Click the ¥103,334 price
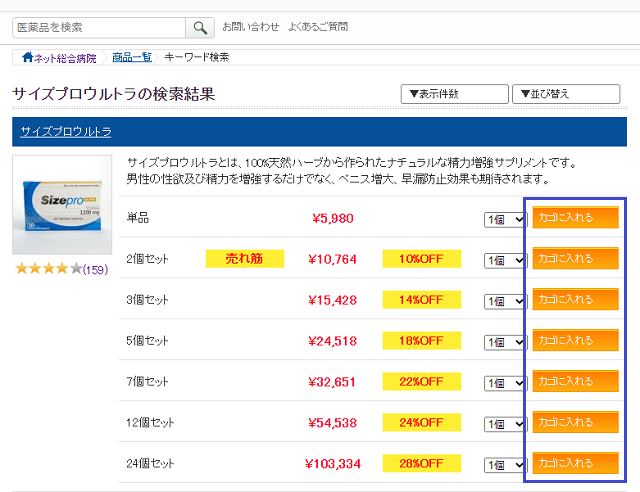The width and height of the screenshot is (640, 492). (x=333, y=463)
